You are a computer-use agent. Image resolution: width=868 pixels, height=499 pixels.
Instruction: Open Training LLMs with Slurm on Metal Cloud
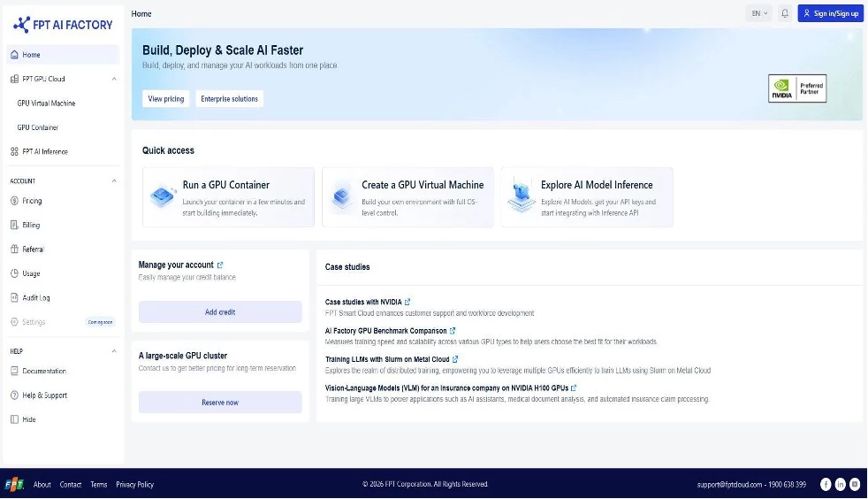click(x=387, y=359)
